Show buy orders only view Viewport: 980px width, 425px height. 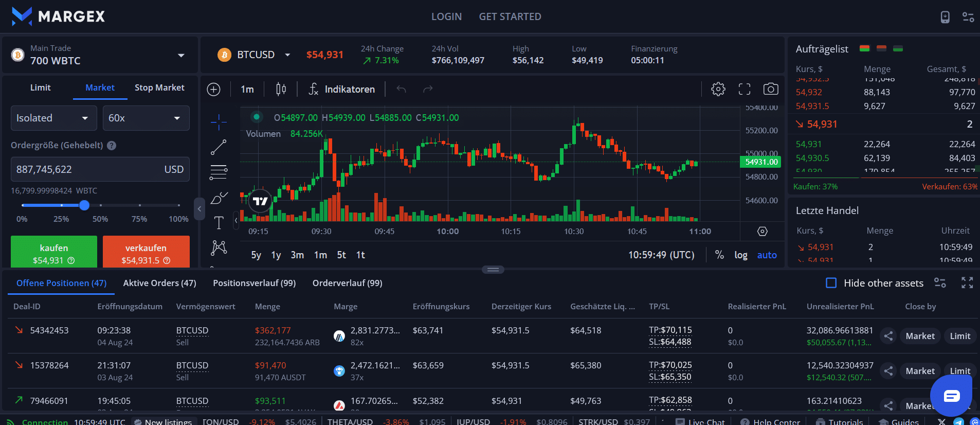898,48
